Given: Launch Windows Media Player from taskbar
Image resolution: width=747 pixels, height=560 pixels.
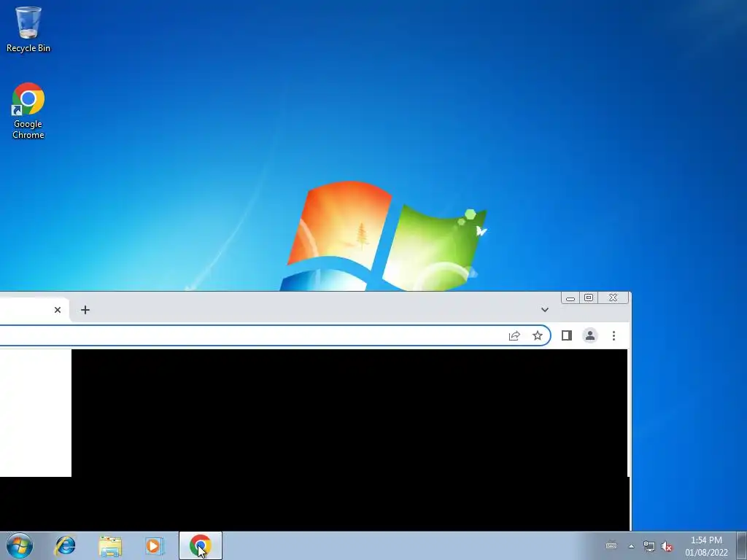Looking at the screenshot, I should click(x=155, y=545).
